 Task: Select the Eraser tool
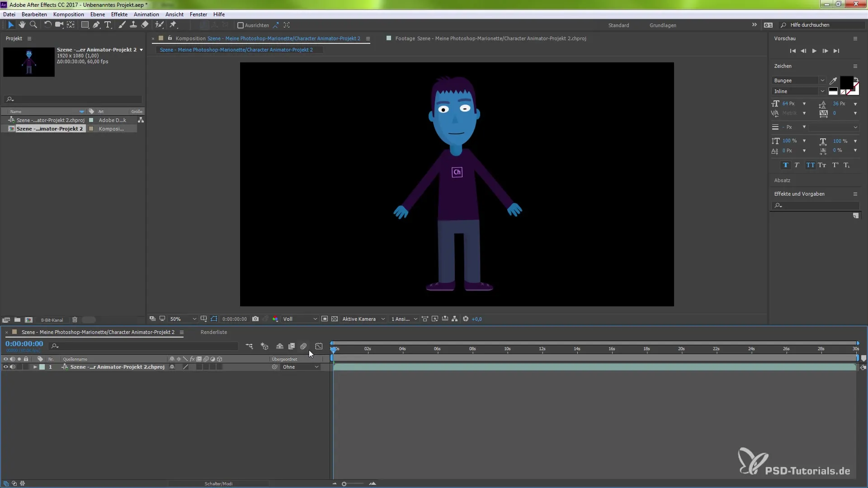[145, 25]
